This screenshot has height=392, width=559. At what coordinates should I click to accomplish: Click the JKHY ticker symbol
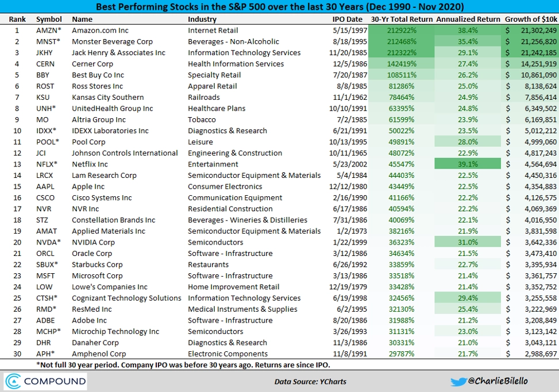(44, 53)
